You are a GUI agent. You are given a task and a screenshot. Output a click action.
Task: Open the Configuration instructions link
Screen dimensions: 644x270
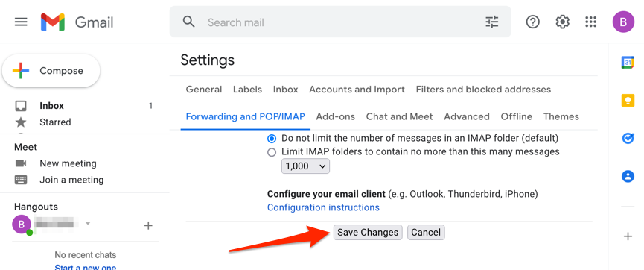coord(323,207)
